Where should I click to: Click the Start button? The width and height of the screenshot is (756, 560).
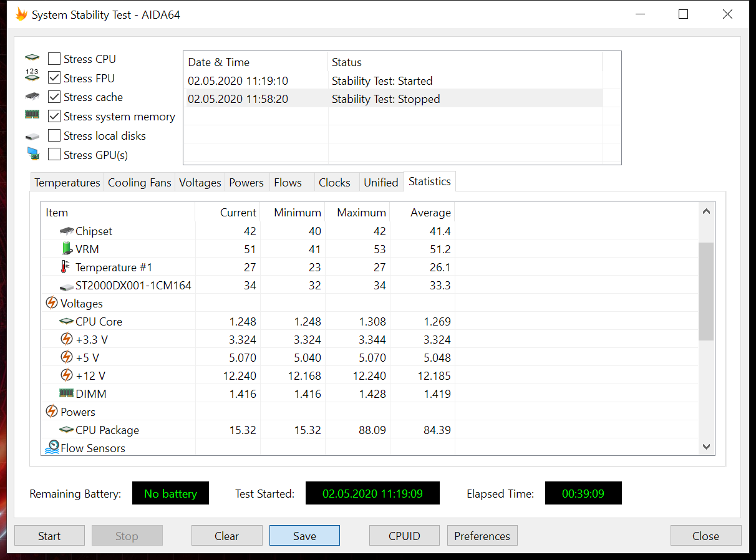coord(49,536)
